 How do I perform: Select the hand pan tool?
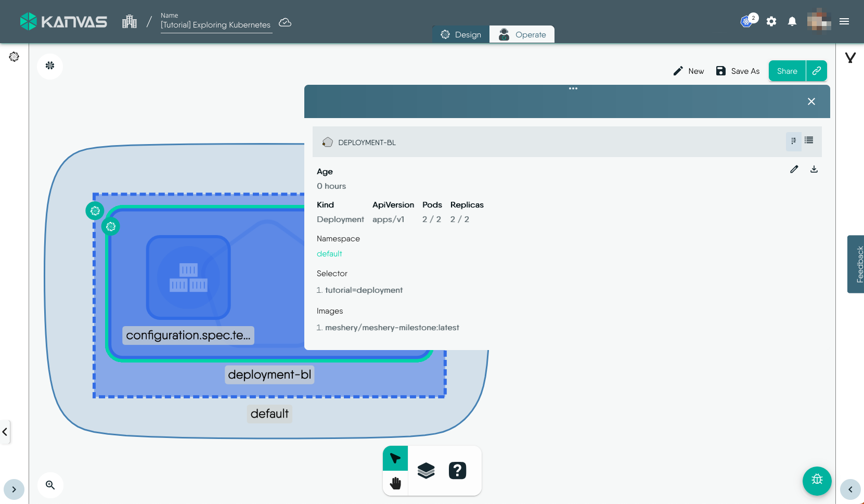[395, 483]
